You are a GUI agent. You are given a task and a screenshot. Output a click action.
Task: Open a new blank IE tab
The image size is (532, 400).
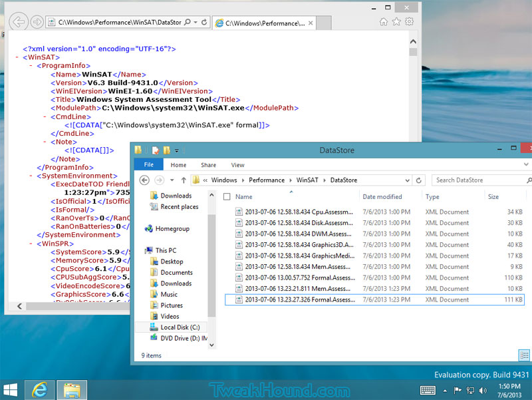324,23
